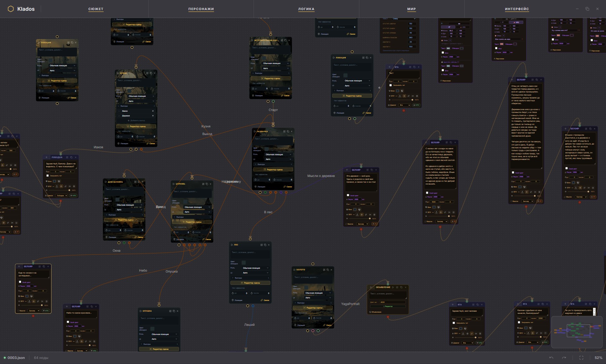Enable 'Свой цвет' in 'Эта деревня' Белояр node
Viewport: 606px width, 364px height.
click(348, 195)
